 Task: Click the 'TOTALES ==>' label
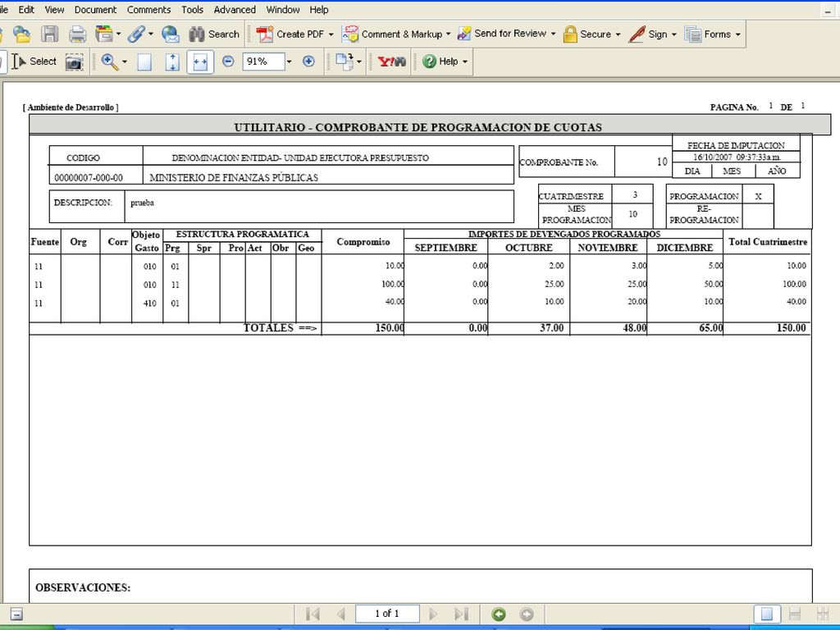pos(281,328)
